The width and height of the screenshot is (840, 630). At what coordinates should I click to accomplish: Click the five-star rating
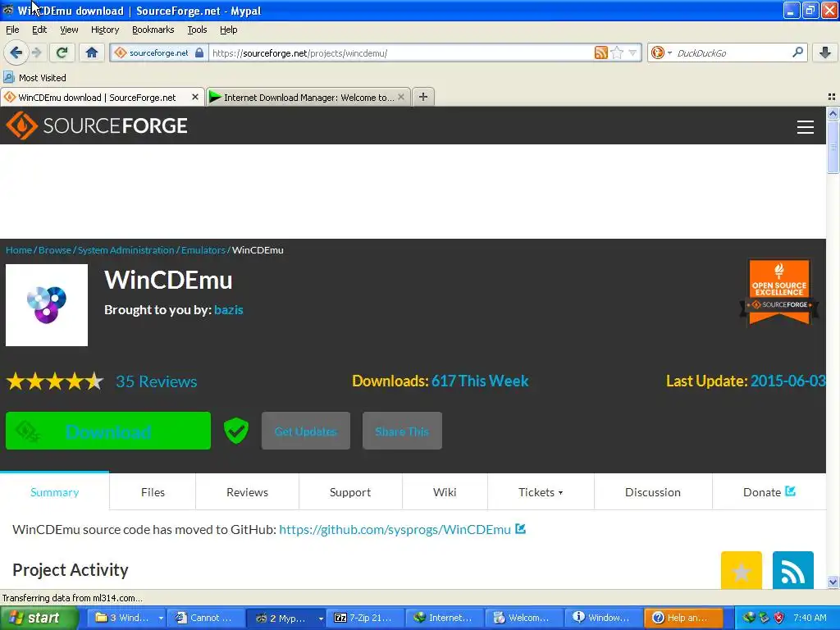pyautogui.click(x=55, y=381)
